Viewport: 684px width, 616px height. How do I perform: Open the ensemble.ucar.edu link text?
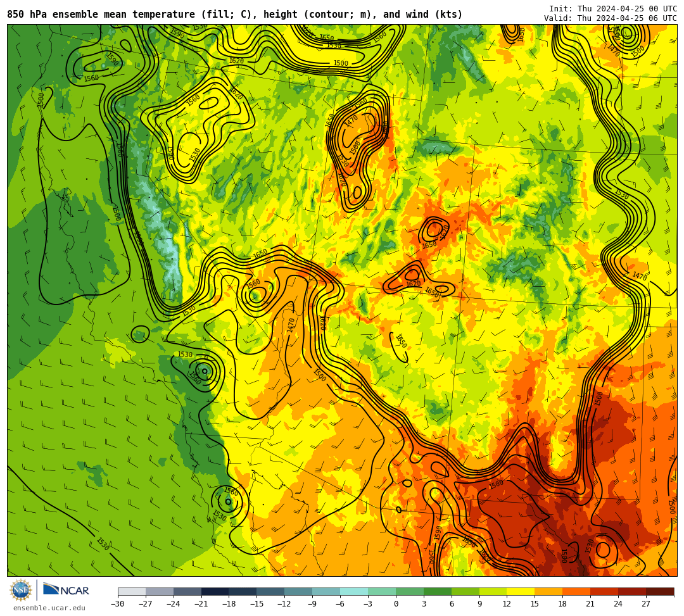[49, 608]
